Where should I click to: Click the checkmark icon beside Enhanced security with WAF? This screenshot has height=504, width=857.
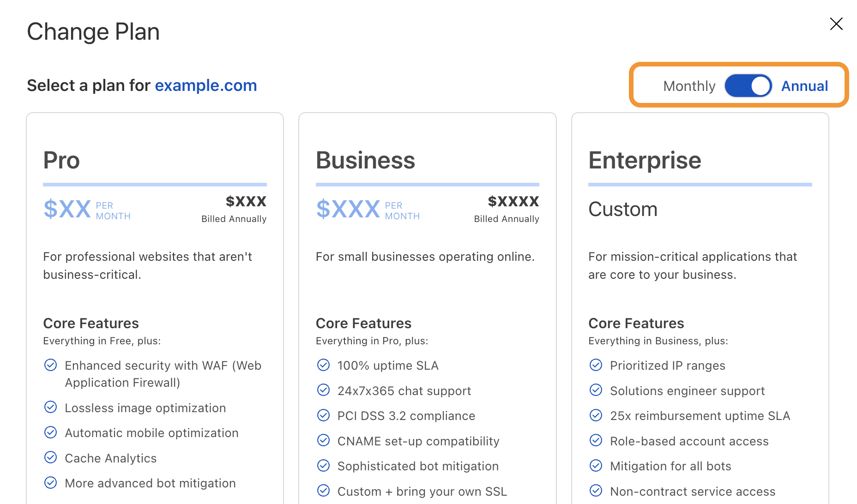[x=50, y=365]
